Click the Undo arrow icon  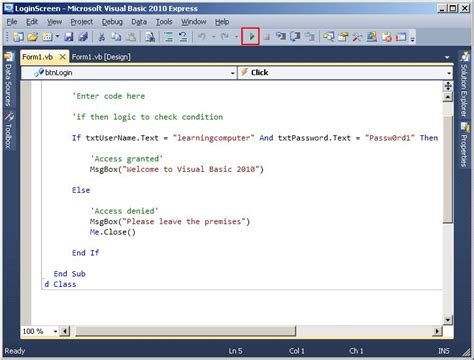[x=202, y=36]
